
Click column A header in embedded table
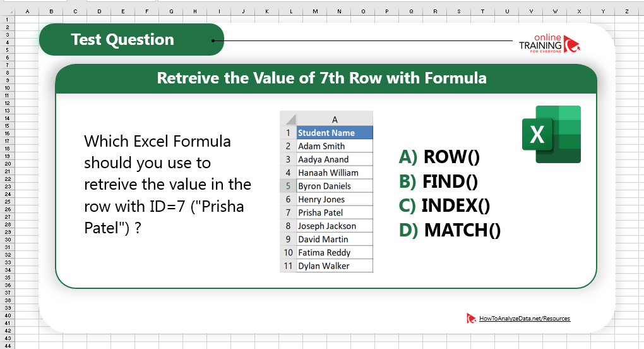[x=335, y=119]
